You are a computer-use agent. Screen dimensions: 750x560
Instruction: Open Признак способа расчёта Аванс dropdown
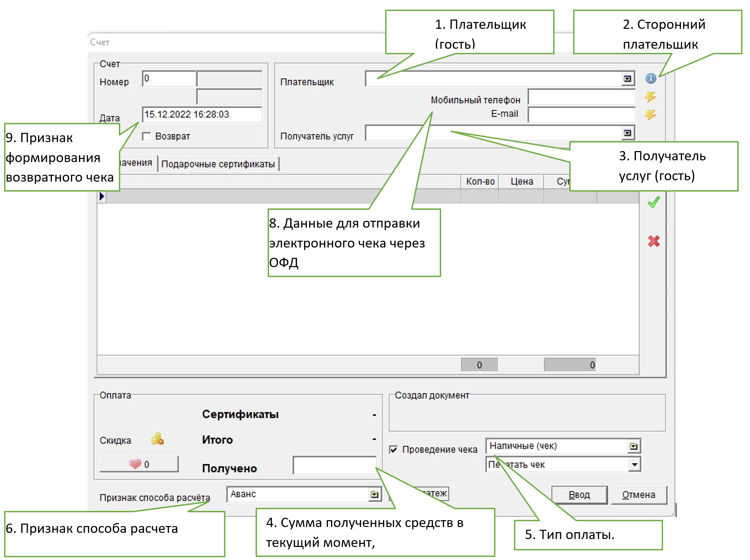coord(374,494)
